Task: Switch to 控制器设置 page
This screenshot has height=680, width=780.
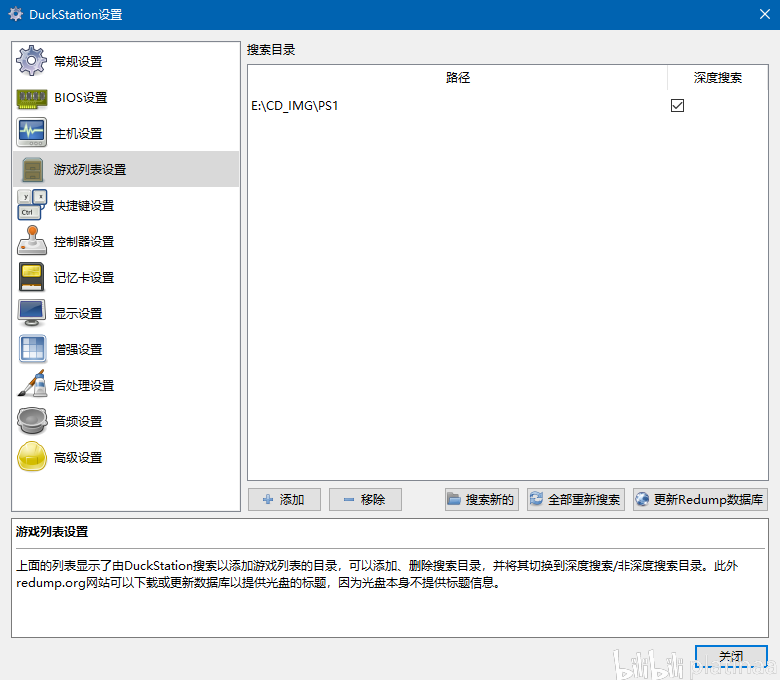Action: point(84,242)
